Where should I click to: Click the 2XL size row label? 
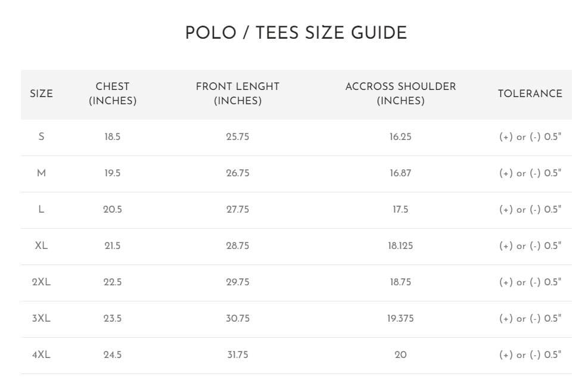click(x=41, y=282)
